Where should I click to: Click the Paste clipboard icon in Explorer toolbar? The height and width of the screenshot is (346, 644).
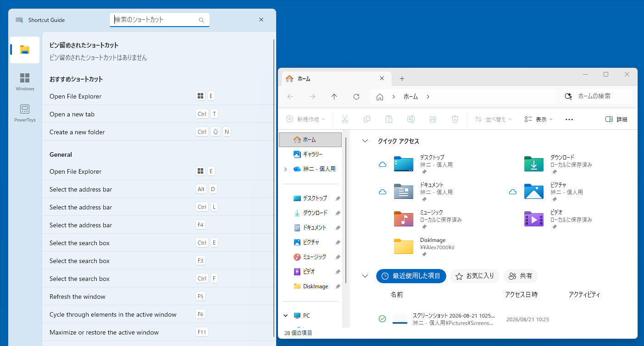tap(389, 119)
